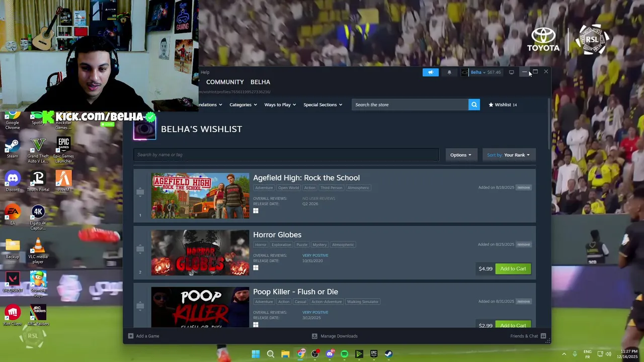Open ARC Raiders desktop shortcut
The image size is (644, 362).
coord(38,316)
